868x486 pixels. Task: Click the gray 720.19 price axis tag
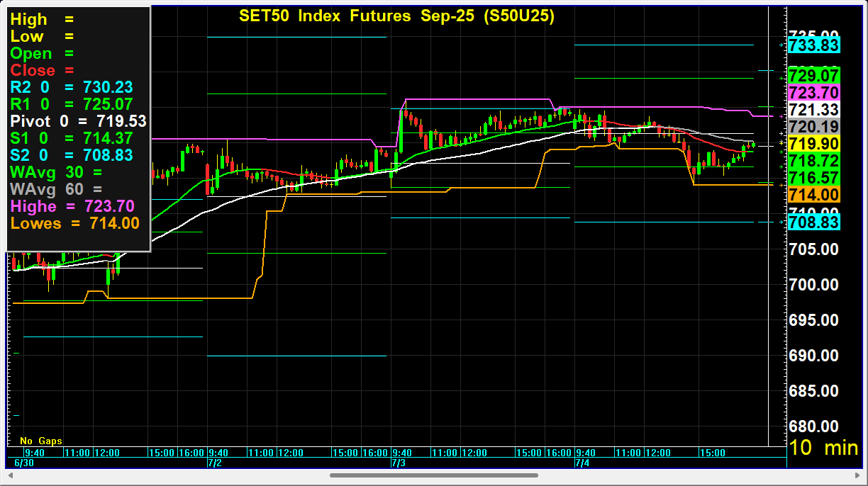814,127
